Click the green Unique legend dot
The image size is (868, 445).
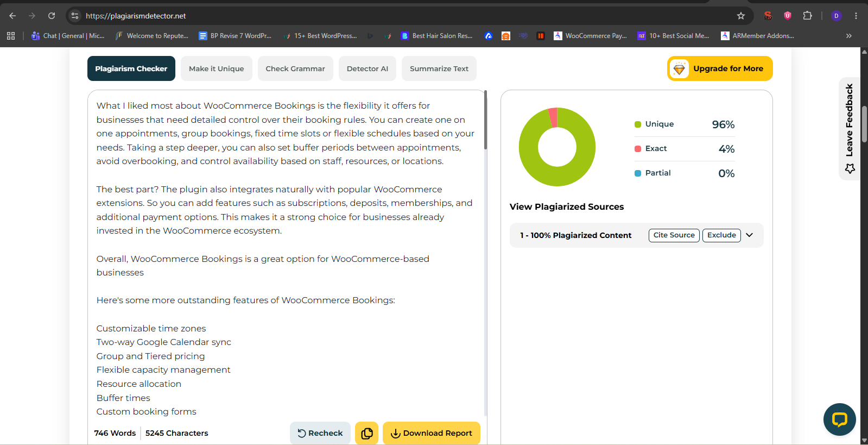coord(638,124)
